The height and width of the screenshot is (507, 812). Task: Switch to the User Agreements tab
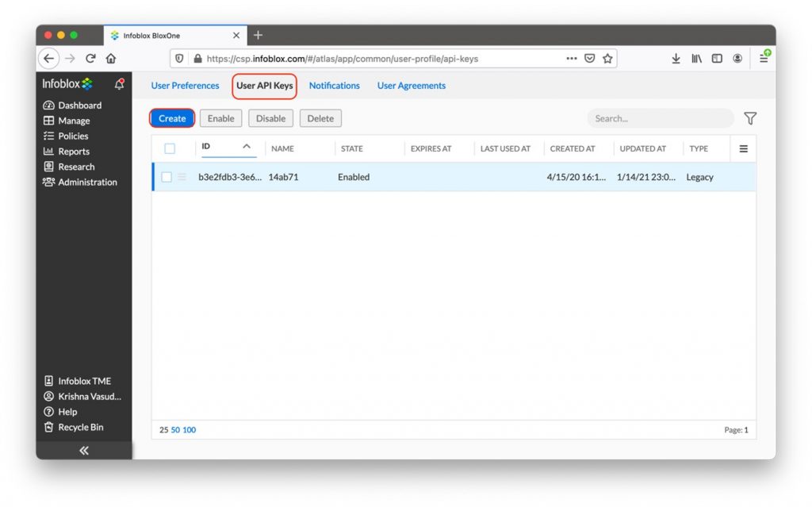click(x=411, y=86)
